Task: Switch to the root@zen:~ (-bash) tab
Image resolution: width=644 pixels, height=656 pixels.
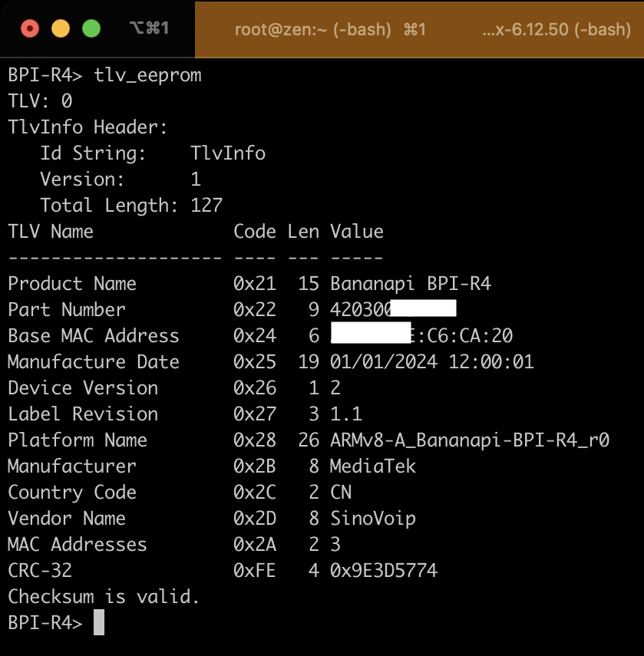Action: (x=330, y=30)
